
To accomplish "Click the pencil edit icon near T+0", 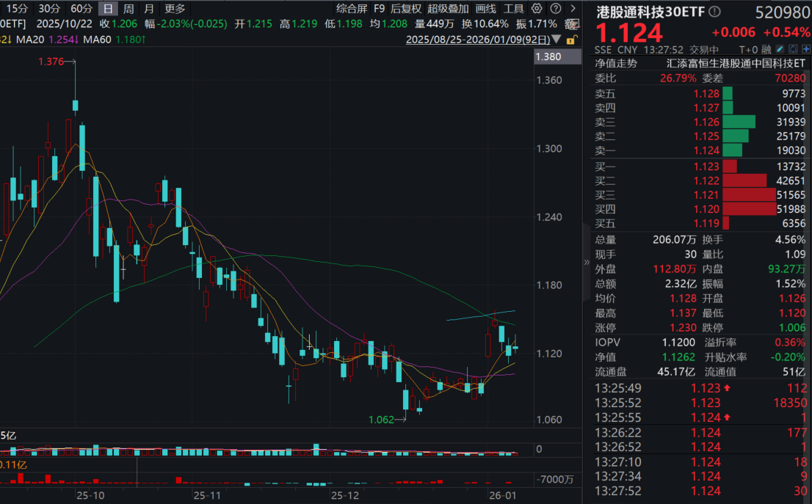I will pos(780,48).
